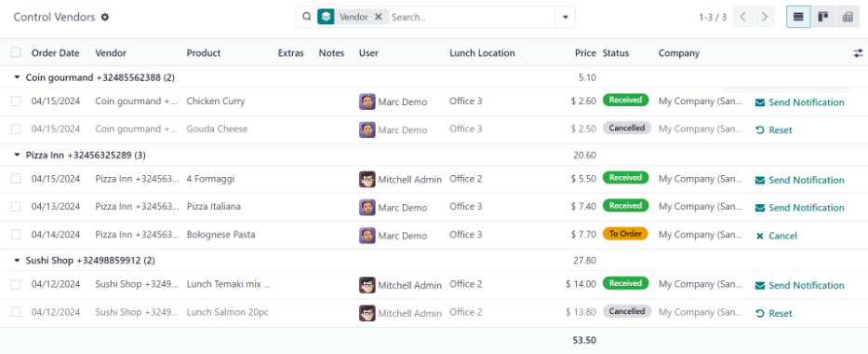Select the Bolognese Pasta row checkbox
Screen dimensions: 868x354
(16, 235)
